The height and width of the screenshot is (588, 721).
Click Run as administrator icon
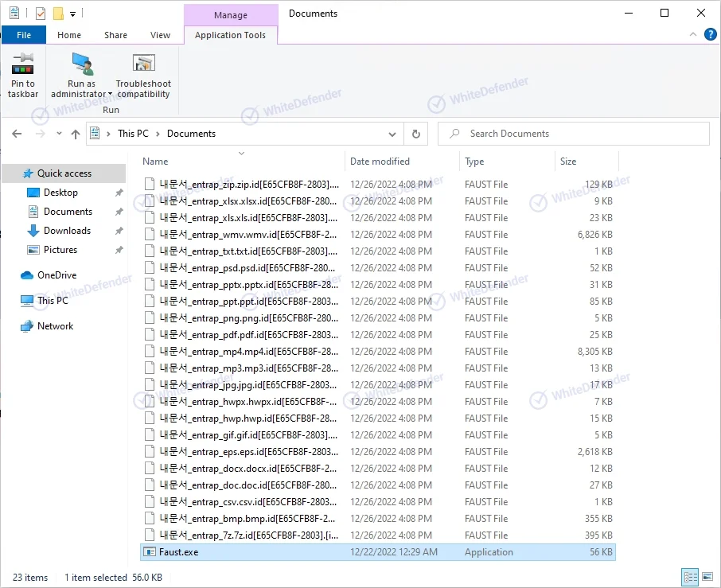coord(81,64)
